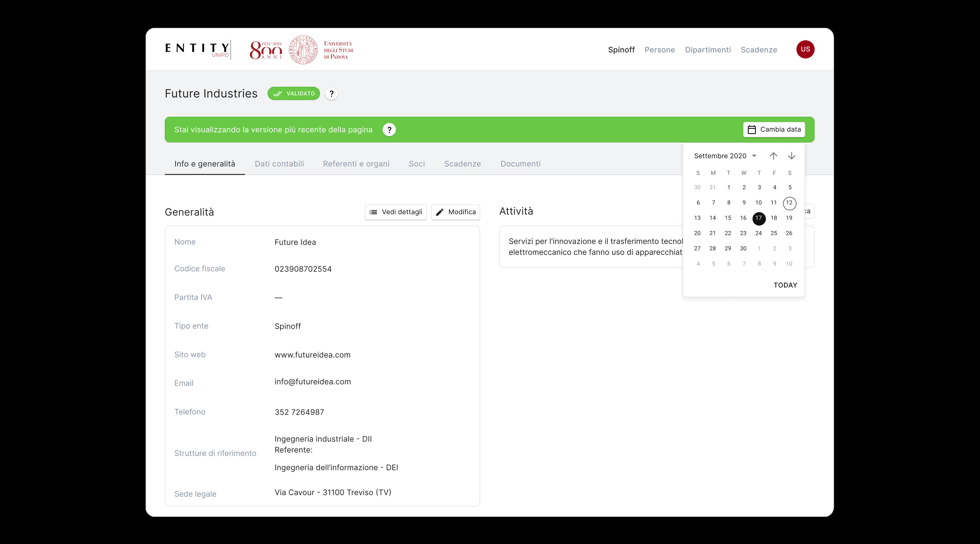Image resolution: width=980 pixels, height=544 pixels.
Task: Click Modifica button with pencil icon
Action: 455,212
